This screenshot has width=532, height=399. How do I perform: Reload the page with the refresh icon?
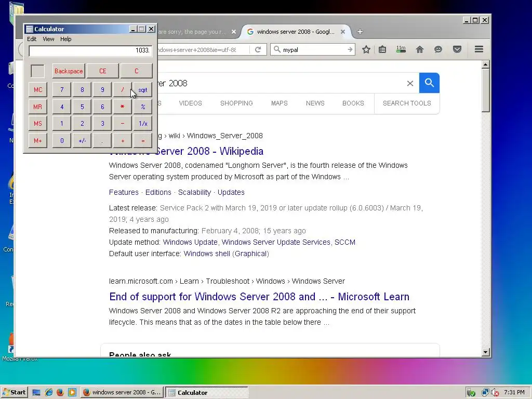(x=258, y=49)
